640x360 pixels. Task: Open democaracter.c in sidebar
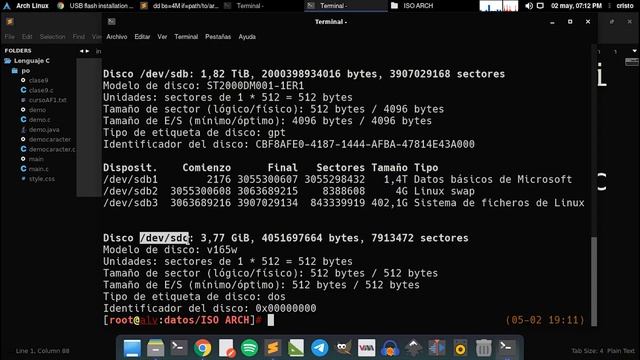[52, 149]
